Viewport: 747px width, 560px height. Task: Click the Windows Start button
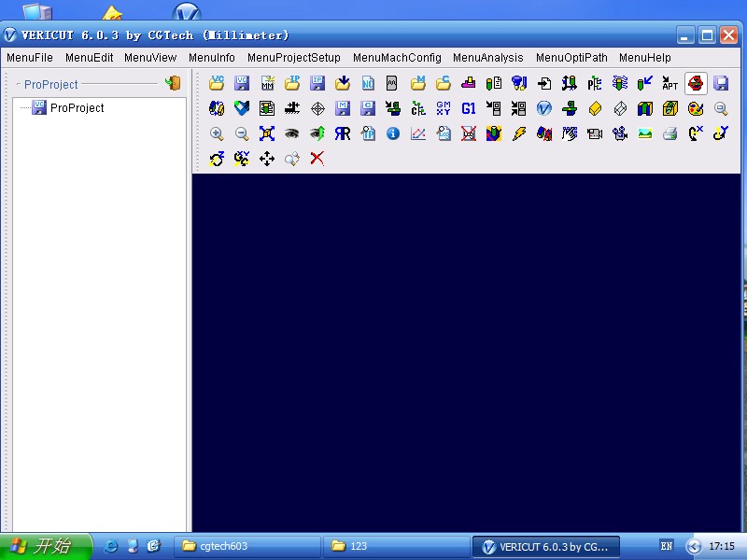click(x=46, y=546)
